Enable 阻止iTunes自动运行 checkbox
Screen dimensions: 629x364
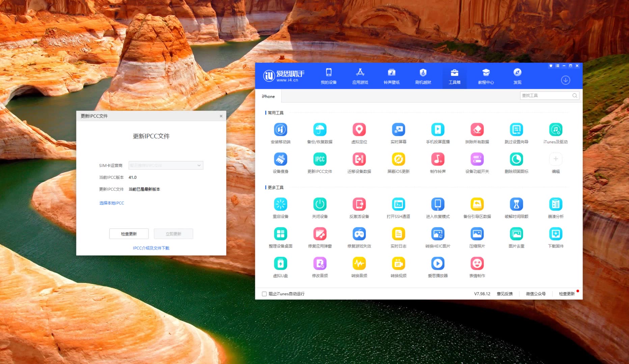[x=264, y=294]
